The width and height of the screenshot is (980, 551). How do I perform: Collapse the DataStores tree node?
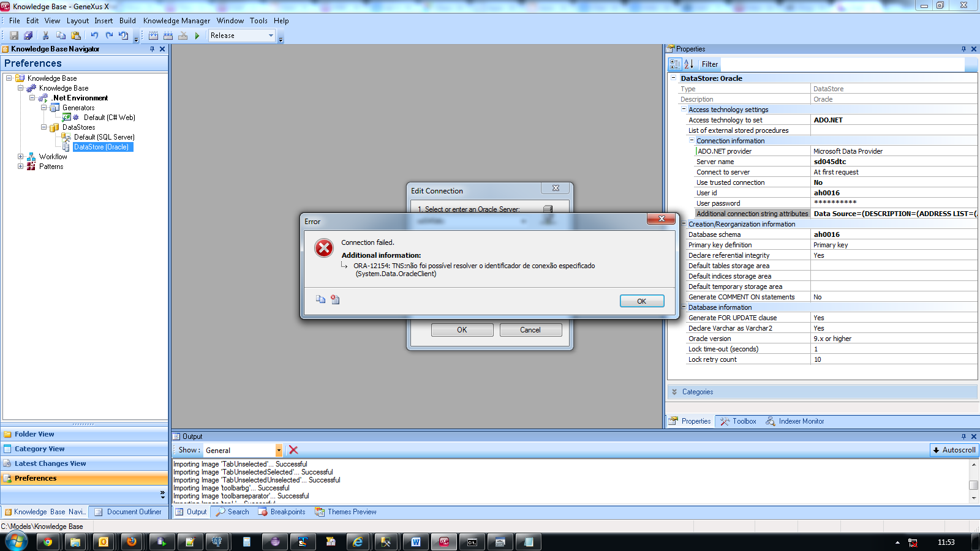click(43, 127)
